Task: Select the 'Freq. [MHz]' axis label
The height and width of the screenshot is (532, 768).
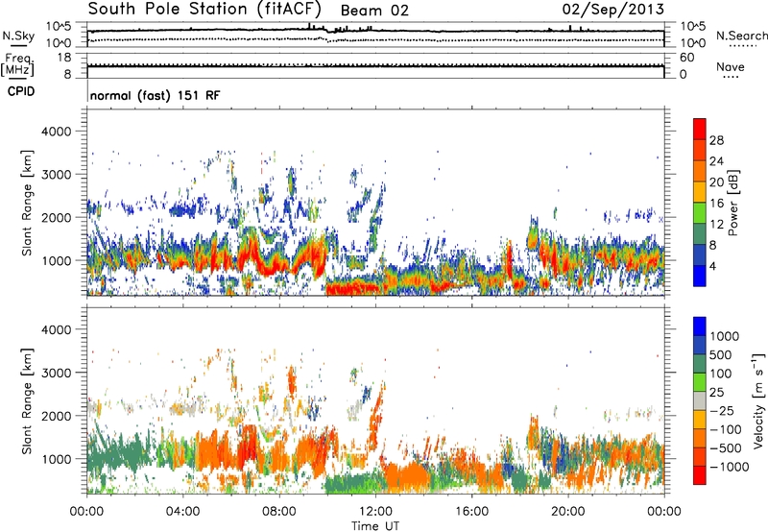Action: 17,64
